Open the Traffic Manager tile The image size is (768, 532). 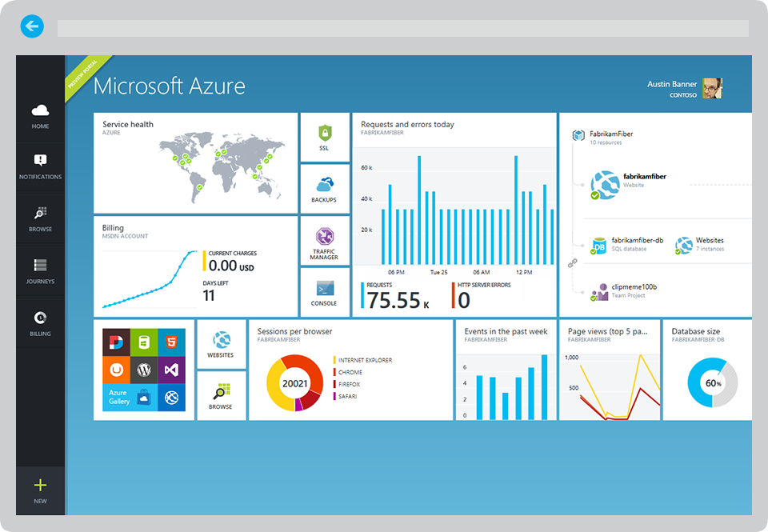pyautogui.click(x=325, y=241)
